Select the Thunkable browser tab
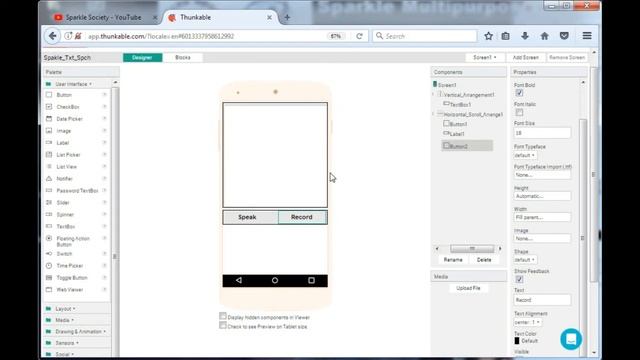This screenshot has height=360, width=640. click(x=221, y=17)
